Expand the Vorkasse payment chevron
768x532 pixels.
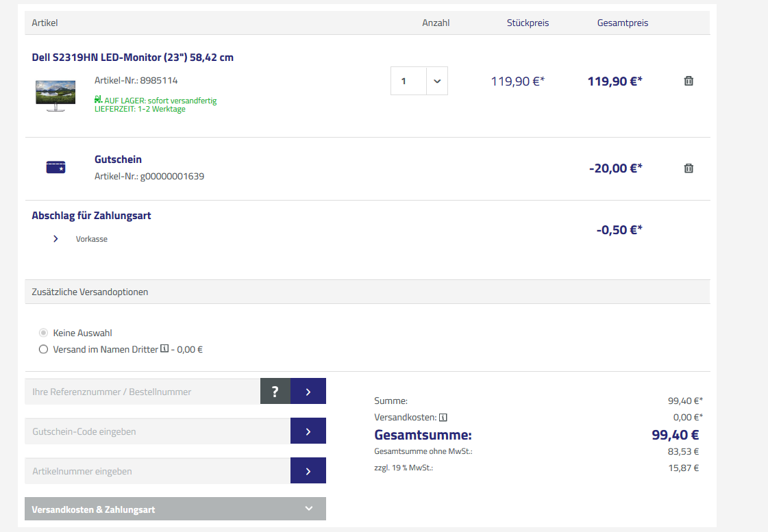coord(55,239)
